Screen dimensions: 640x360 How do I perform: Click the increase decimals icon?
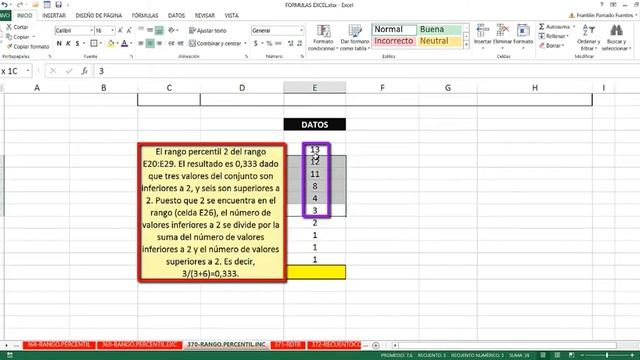(x=291, y=43)
